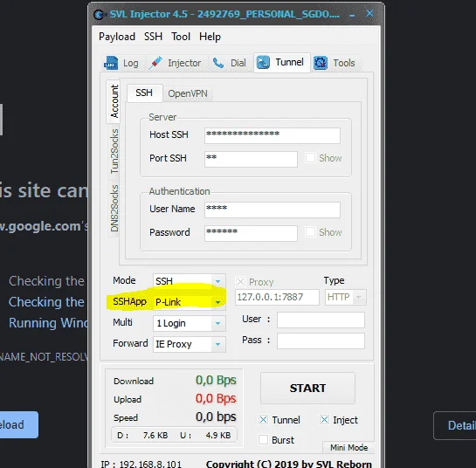This screenshot has height=468, width=476.
Task: Focus the User Name input field
Action: [x=272, y=210]
